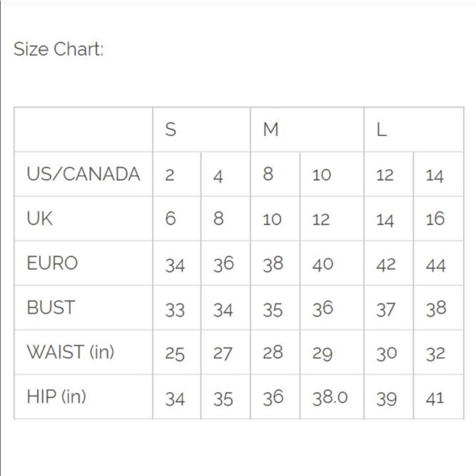The width and height of the screenshot is (476, 476).
Task: Click the HIP 41 value cell
Action: tap(435, 398)
